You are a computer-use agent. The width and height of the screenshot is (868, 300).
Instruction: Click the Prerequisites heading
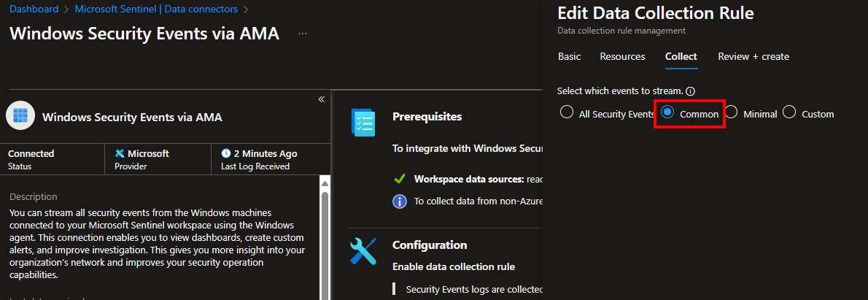[x=427, y=117]
